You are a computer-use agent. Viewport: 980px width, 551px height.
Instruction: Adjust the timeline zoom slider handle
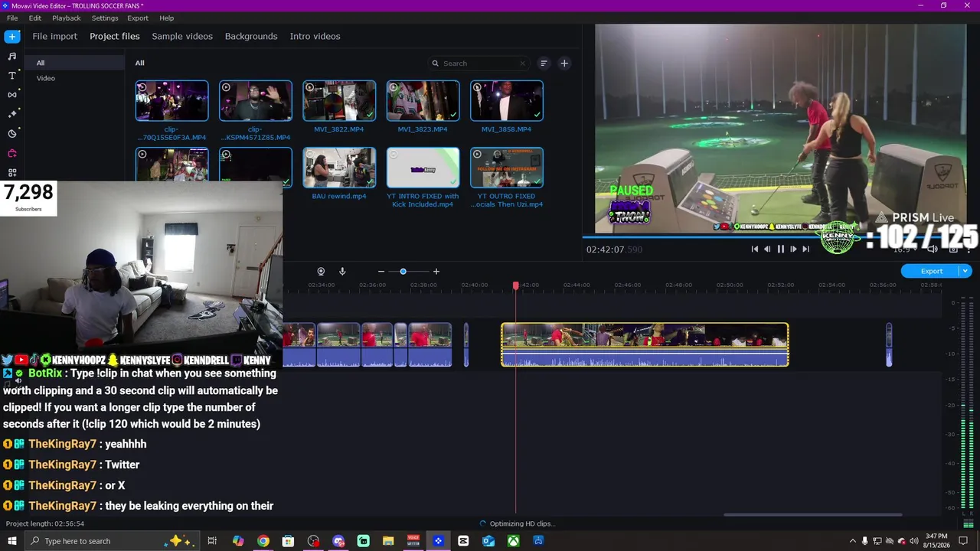click(x=403, y=272)
